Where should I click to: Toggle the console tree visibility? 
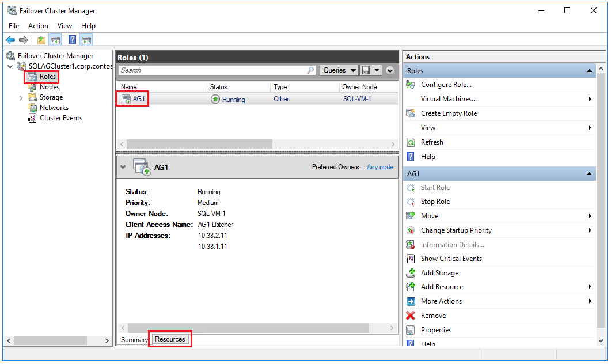pyautogui.click(x=55, y=40)
